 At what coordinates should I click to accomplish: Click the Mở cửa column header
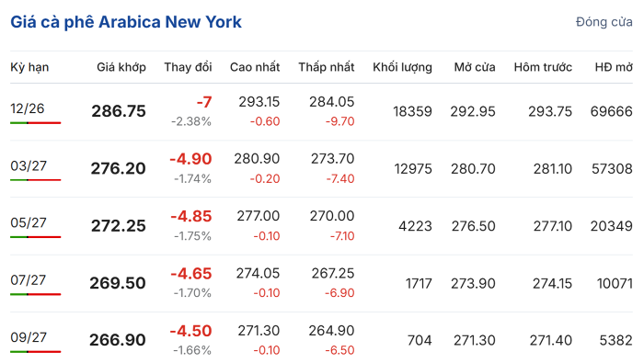(475, 67)
